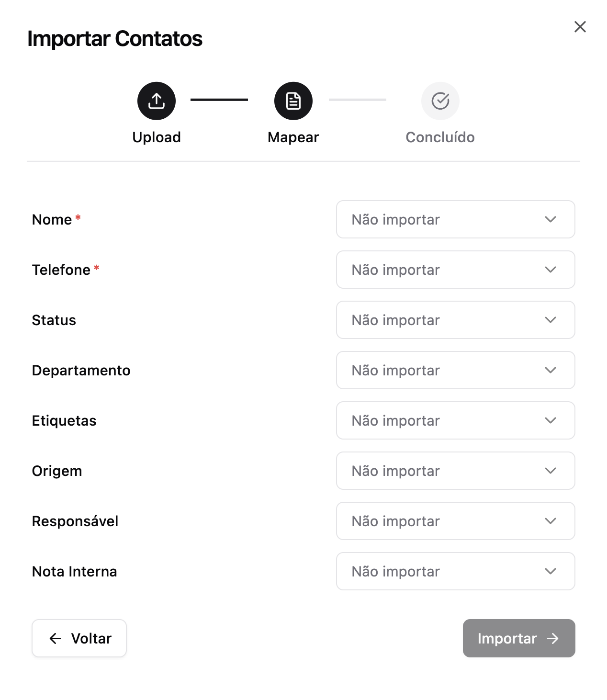Open the Origem field dropdown

click(x=455, y=471)
